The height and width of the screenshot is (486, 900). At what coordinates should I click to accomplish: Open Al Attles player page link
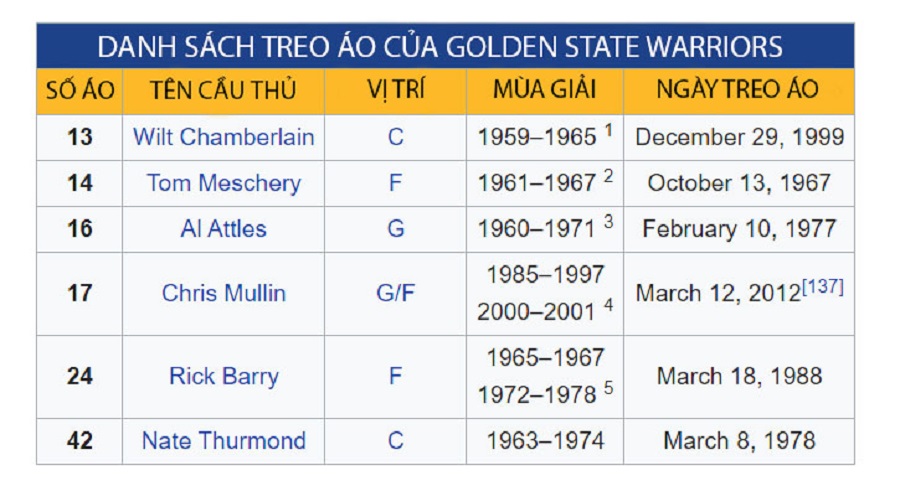pyautogui.click(x=223, y=229)
